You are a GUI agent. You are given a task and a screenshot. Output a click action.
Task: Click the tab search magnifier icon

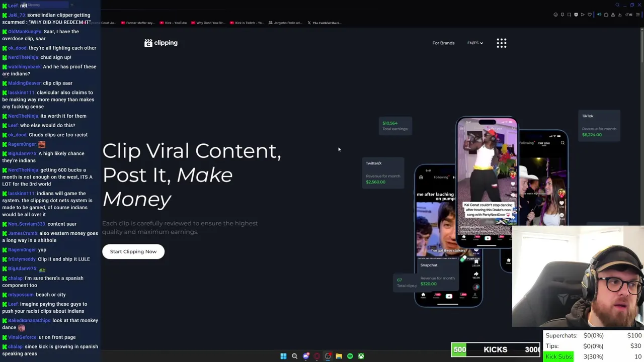617,5
